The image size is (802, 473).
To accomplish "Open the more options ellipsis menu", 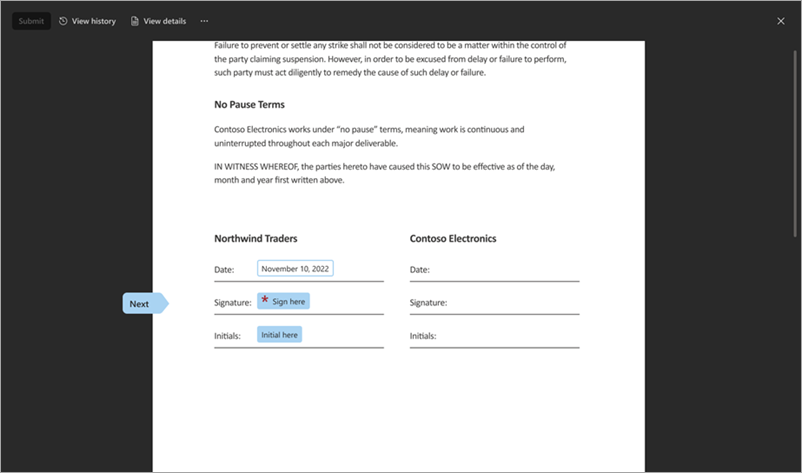I will [204, 21].
